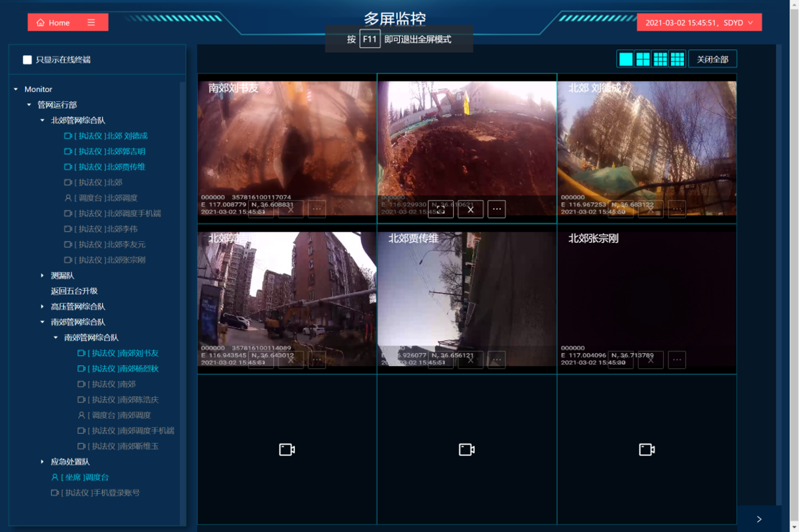Select the single-screen layout icon
The height and width of the screenshot is (532, 799).
[x=626, y=59]
